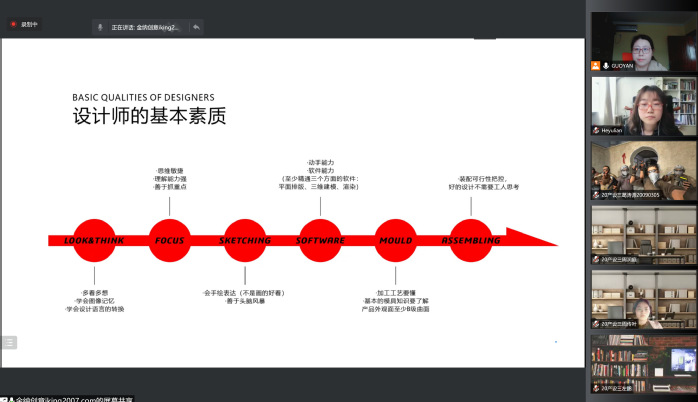Click the arrow icon beside speaker name
The height and width of the screenshot is (402, 698).
196,27
